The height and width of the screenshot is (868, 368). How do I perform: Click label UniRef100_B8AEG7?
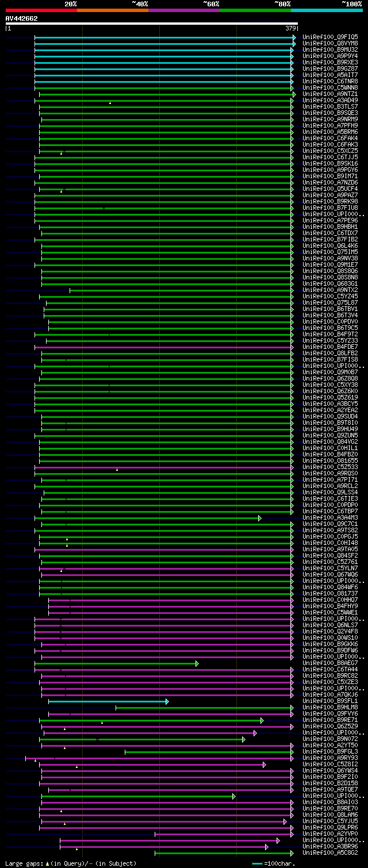pos(330,663)
